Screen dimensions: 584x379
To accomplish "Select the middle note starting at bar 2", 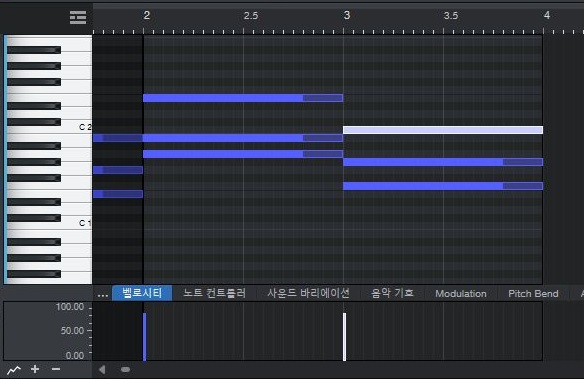I will pos(243,138).
